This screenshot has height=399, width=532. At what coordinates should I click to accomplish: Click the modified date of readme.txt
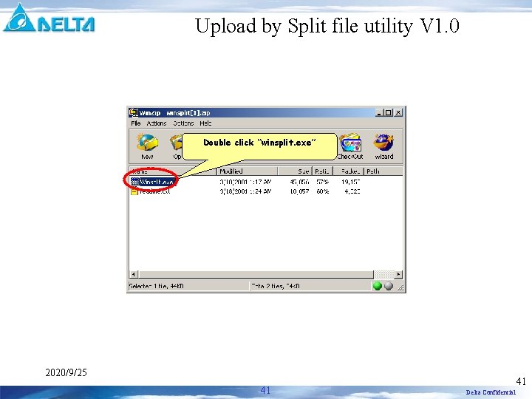(x=245, y=191)
